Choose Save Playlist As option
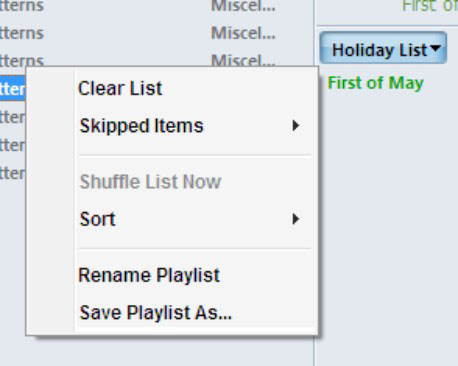This screenshot has width=458, height=366. [156, 313]
